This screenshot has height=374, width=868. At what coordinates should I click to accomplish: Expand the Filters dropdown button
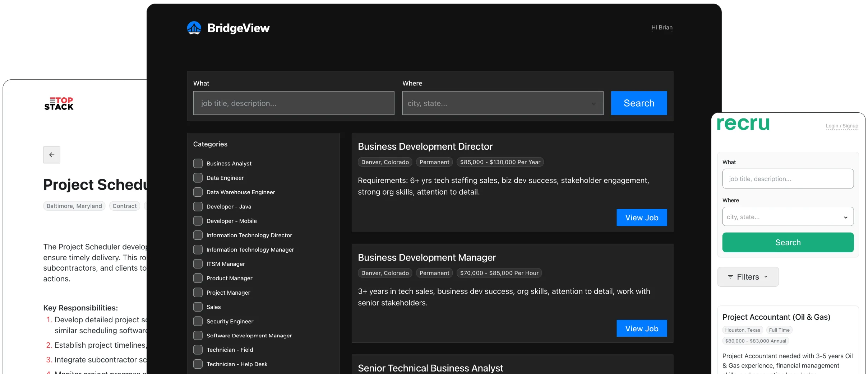[748, 277]
